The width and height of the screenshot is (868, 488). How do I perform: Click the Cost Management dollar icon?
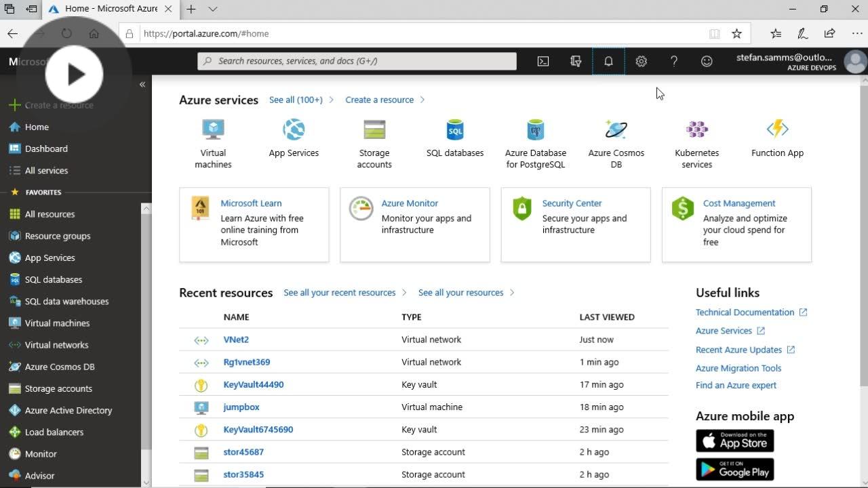[x=683, y=209]
